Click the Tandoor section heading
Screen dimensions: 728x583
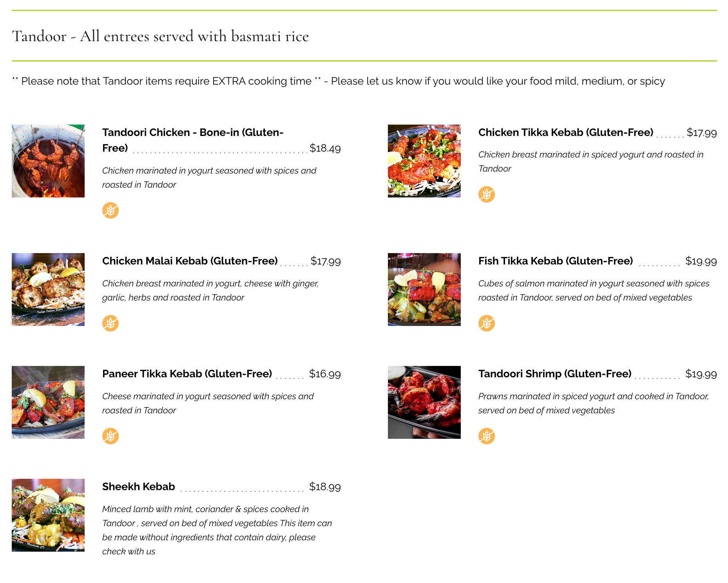[160, 36]
